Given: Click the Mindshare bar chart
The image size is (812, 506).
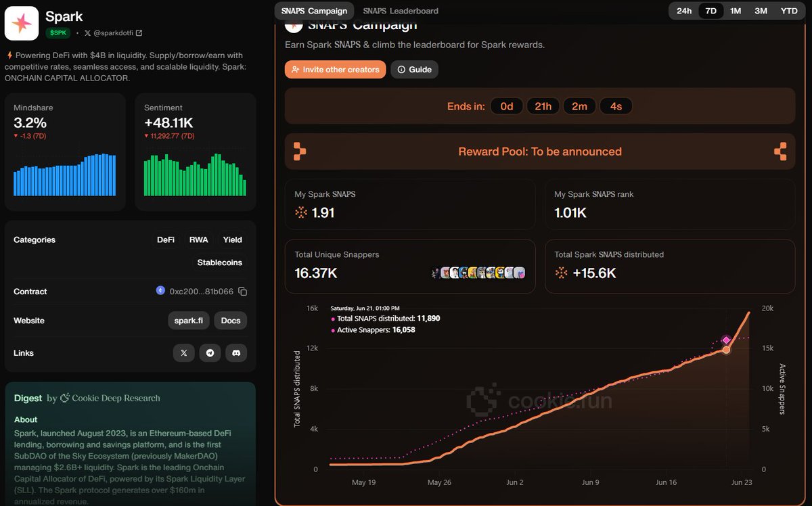Looking at the screenshot, I should 65,175.
